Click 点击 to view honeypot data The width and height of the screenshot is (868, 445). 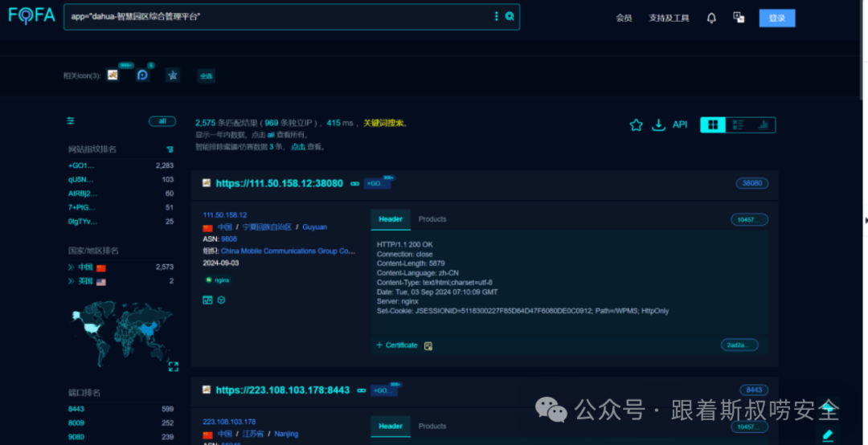[298, 147]
